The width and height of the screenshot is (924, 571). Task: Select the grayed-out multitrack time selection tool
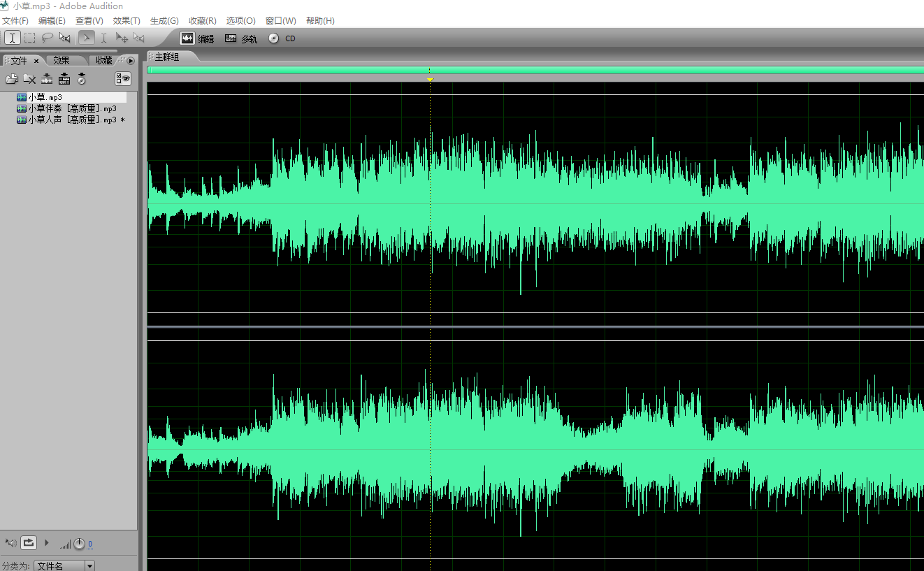(x=103, y=38)
